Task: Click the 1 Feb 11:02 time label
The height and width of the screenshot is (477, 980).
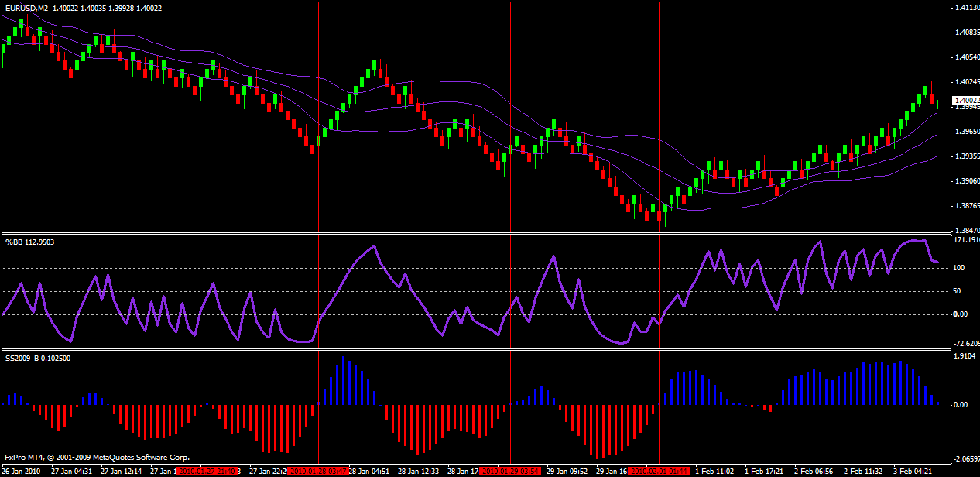Action: pos(714,471)
